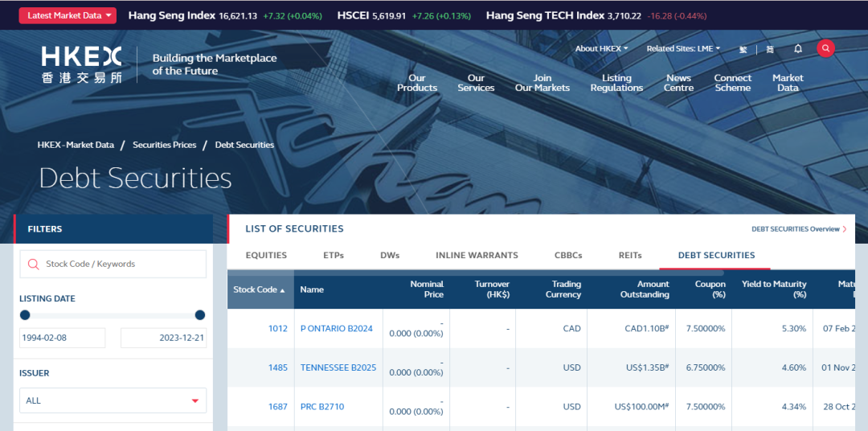Click HSCEI ticker
The height and width of the screenshot is (431, 868).
[x=404, y=15]
